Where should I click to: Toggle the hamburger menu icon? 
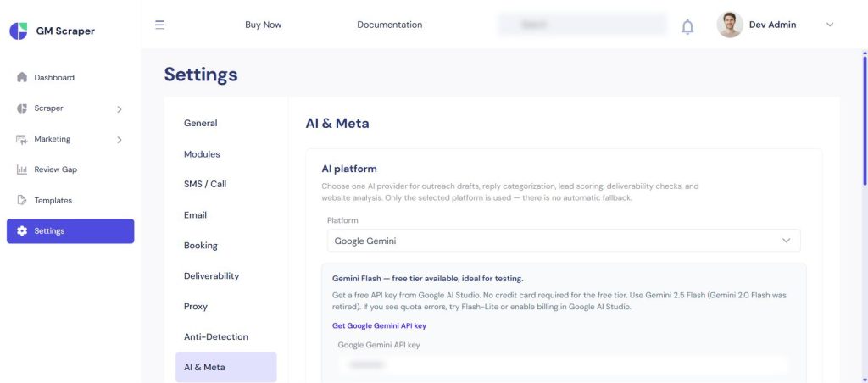point(160,25)
